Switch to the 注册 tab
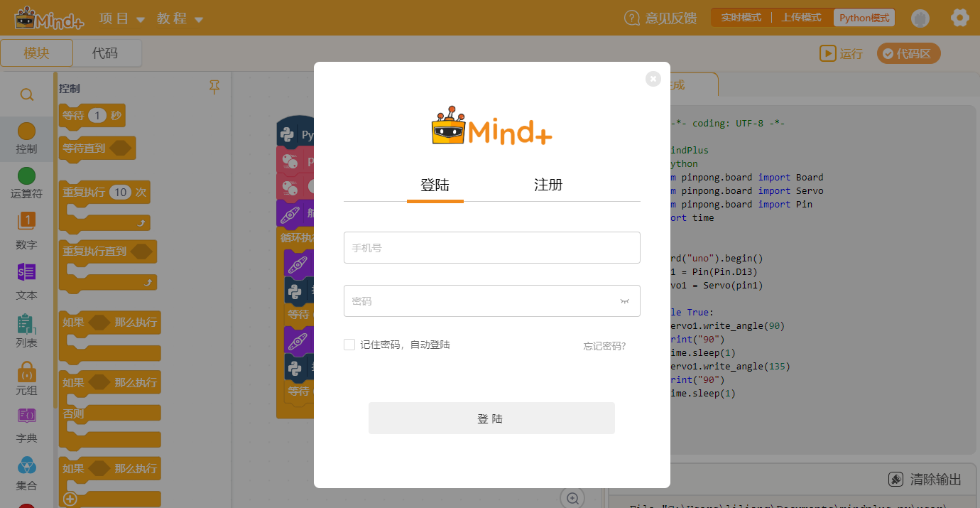Image resolution: width=980 pixels, height=508 pixels. pyautogui.click(x=548, y=185)
